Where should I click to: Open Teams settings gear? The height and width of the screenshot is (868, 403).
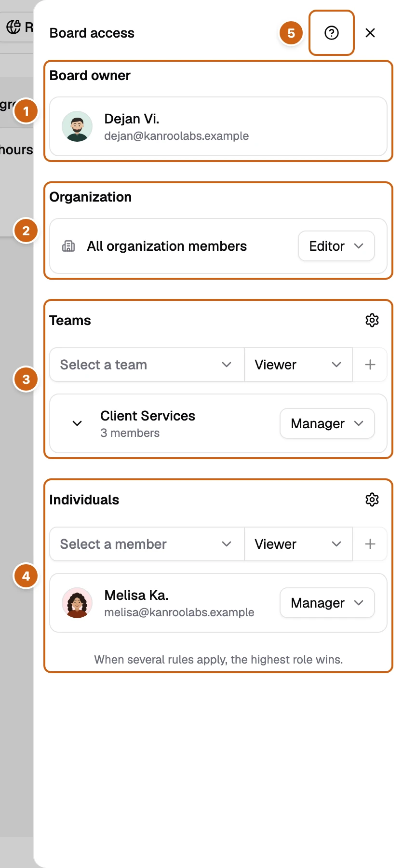click(x=372, y=320)
